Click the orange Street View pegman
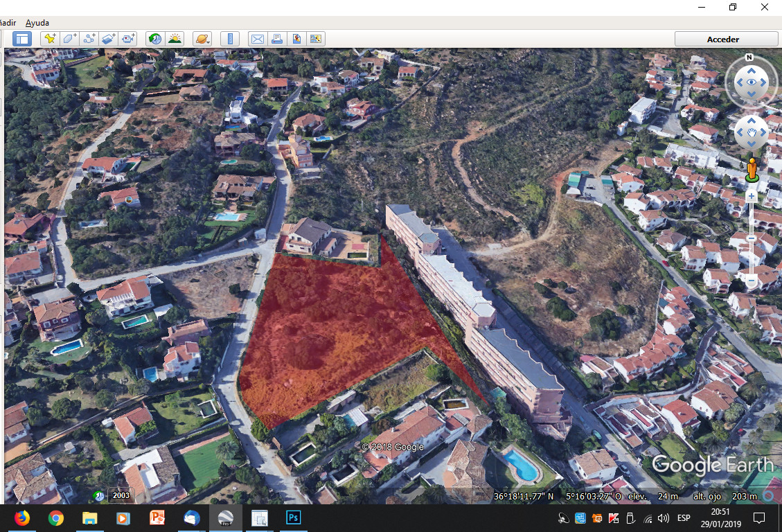This screenshot has width=782, height=532. (x=752, y=170)
